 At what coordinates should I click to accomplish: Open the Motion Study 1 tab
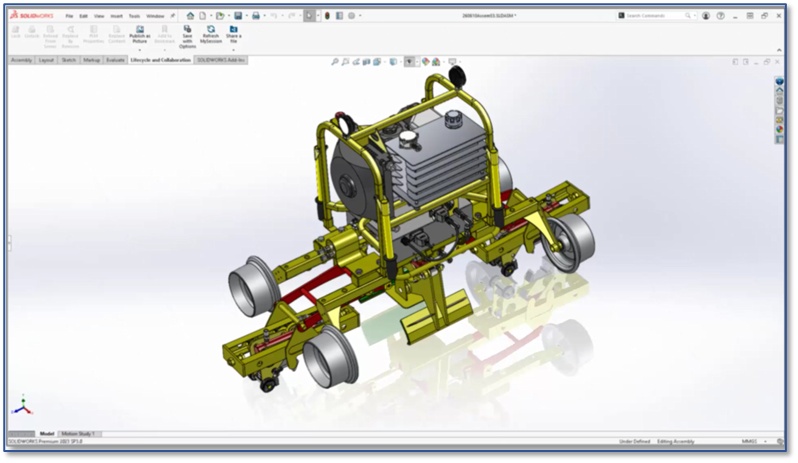[x=78, y=434]
